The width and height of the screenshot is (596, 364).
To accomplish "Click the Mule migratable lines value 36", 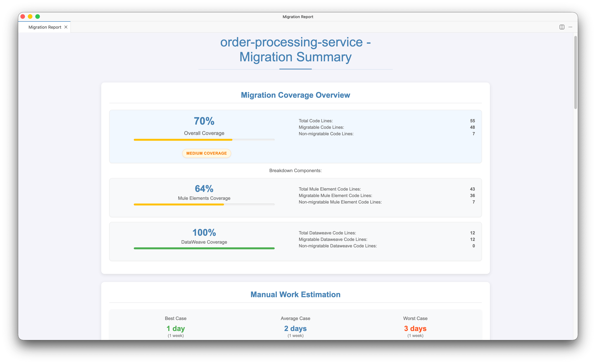I will pyautogui.click(x=472, y=196).
